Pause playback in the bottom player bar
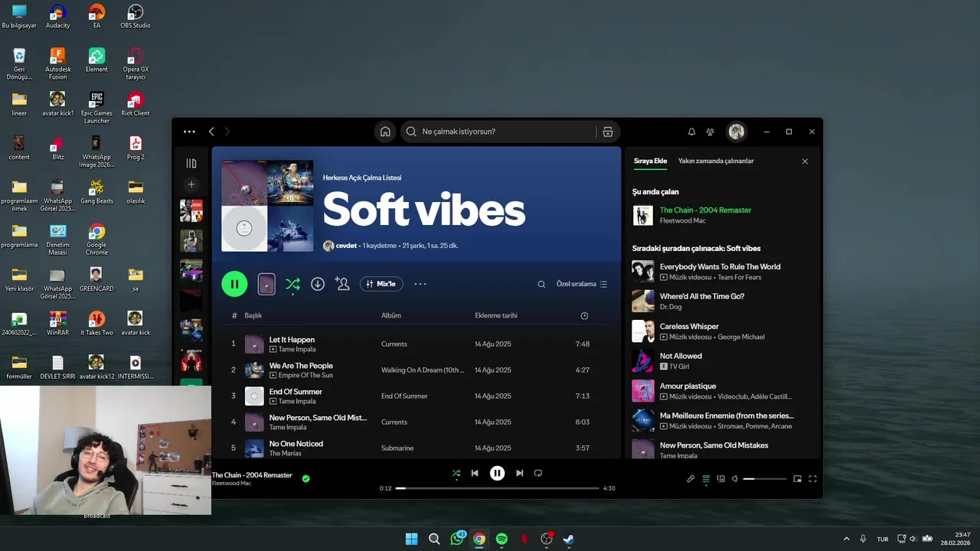This screenshot has width=980, height=551. tap(497, 473)
